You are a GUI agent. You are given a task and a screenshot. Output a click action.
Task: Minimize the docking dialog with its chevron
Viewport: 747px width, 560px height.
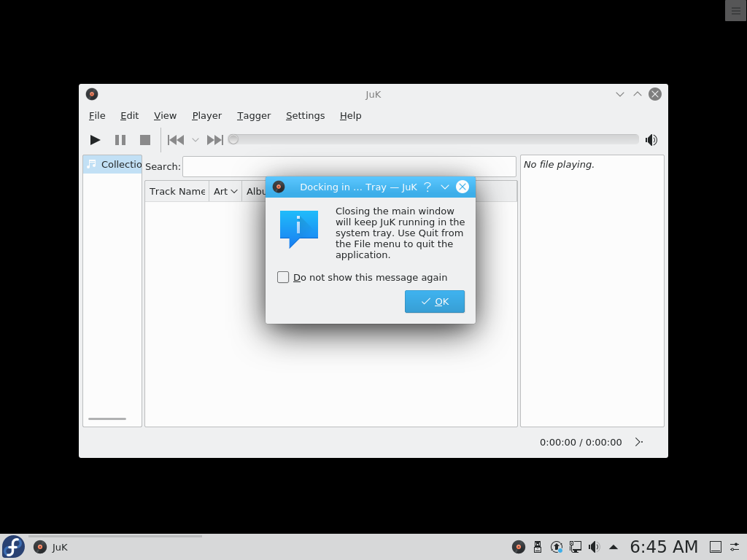(445, 187)
